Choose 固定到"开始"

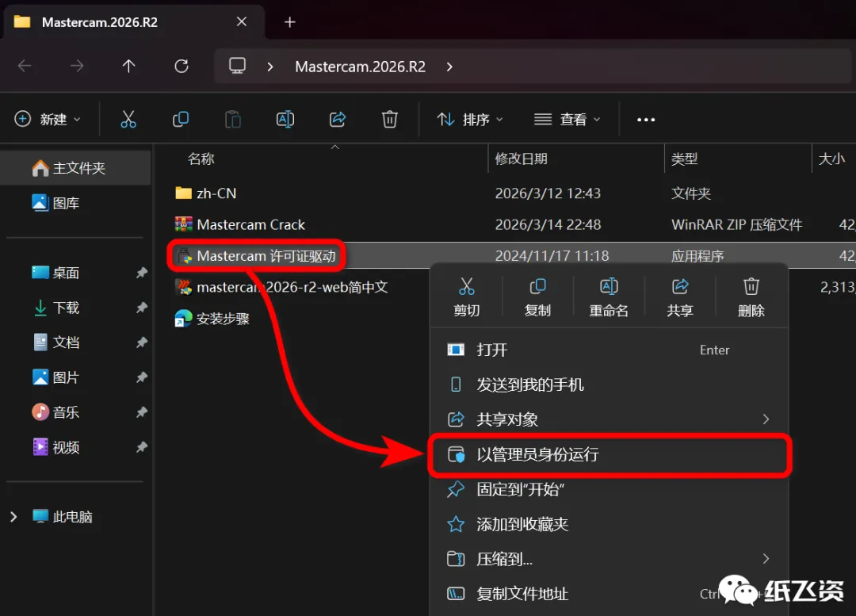609,489
